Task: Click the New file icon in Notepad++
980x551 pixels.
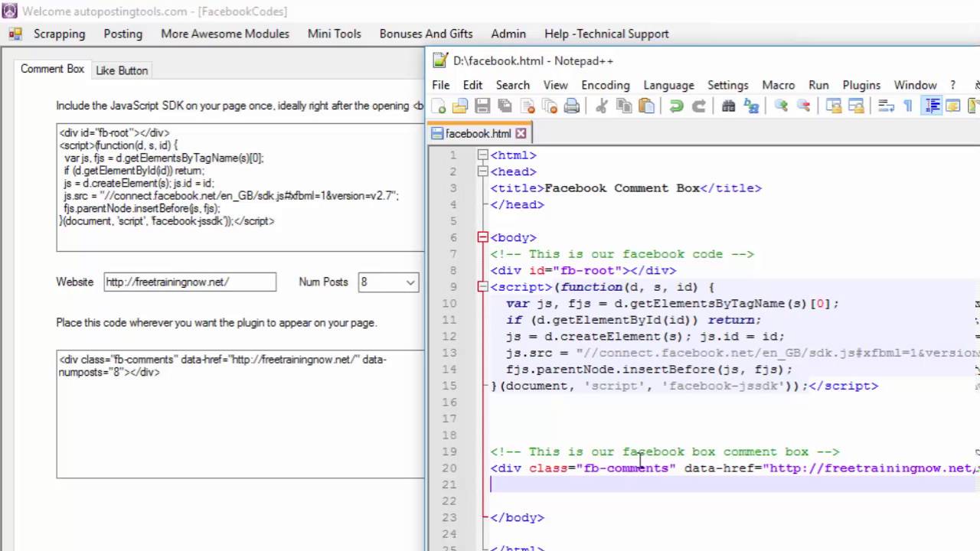Action: 439,106
